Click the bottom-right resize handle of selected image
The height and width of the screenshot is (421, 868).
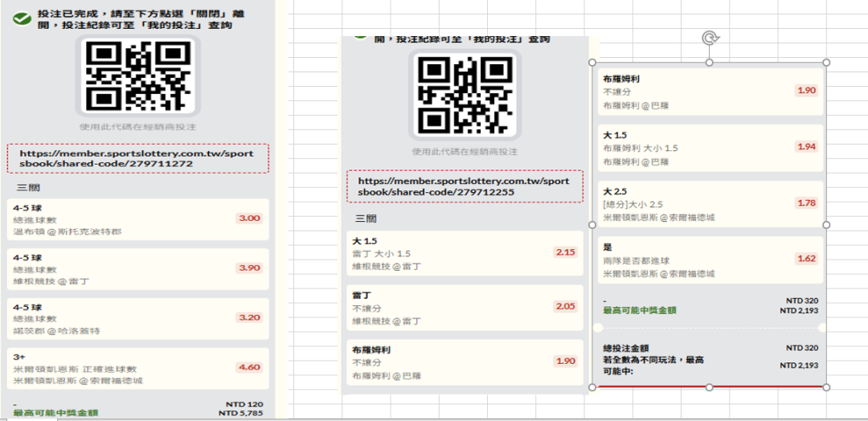[826, 387]
